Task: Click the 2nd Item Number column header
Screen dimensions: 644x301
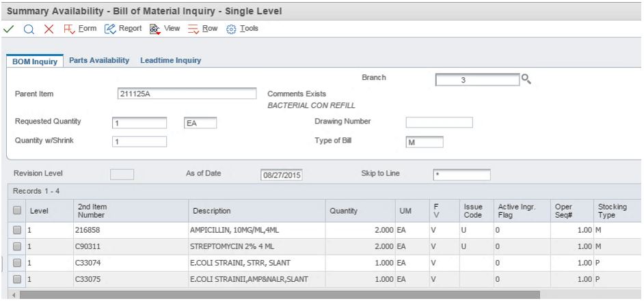Action: (x=131, y=211)
